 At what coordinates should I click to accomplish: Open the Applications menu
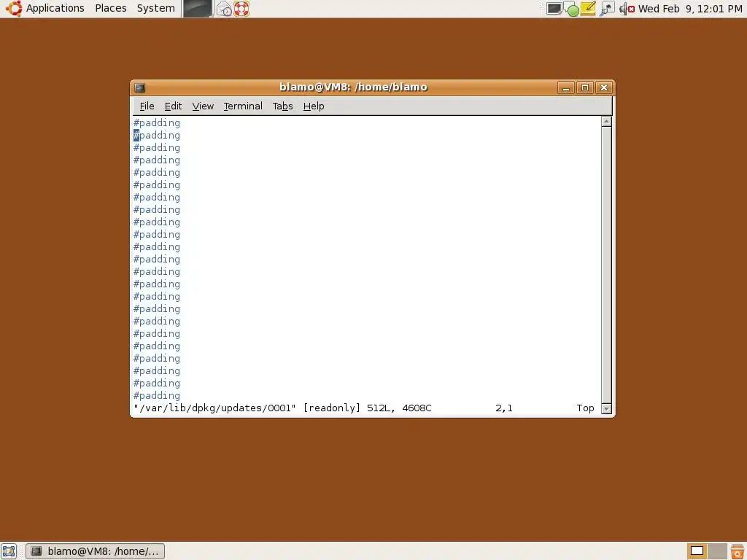point(55,8)
